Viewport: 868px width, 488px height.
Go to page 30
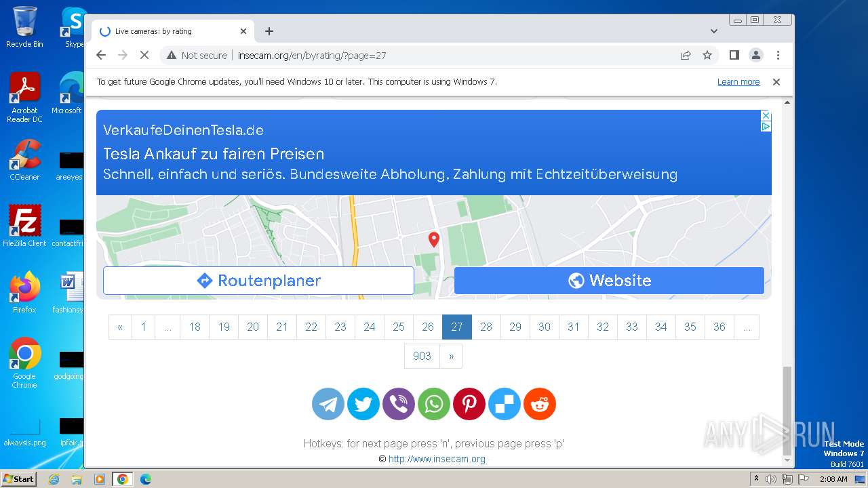coord(545,327)
